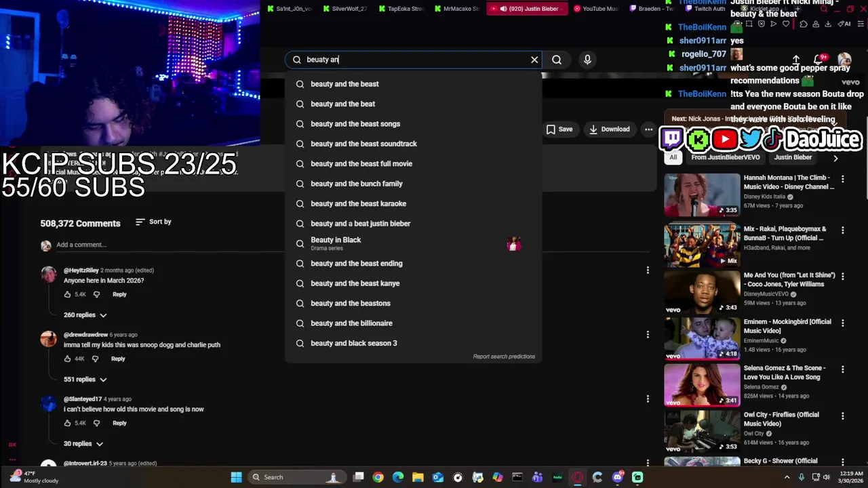Open the more actions ellipsis next to Download
The image size is (868, 488).
648,129
